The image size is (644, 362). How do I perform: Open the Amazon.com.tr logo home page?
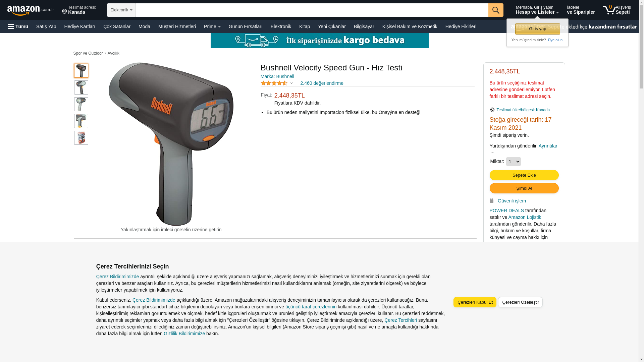point(31,10)
